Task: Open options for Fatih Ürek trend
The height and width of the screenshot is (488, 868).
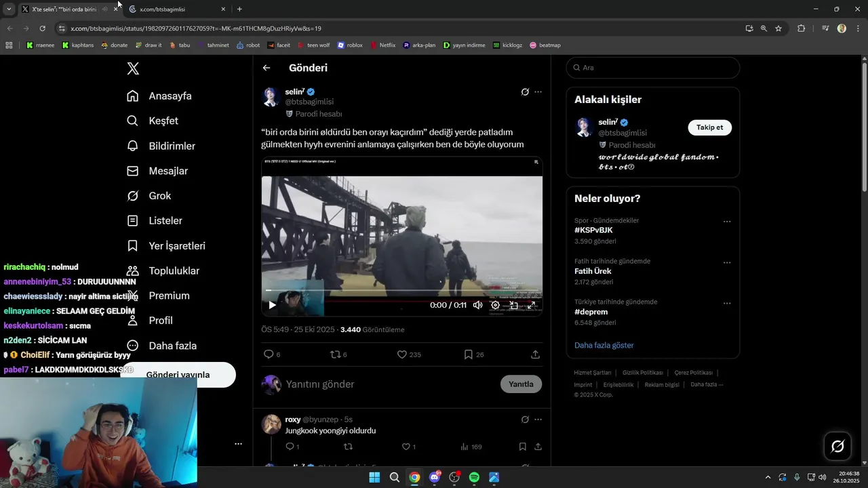Action: (727, 262)
